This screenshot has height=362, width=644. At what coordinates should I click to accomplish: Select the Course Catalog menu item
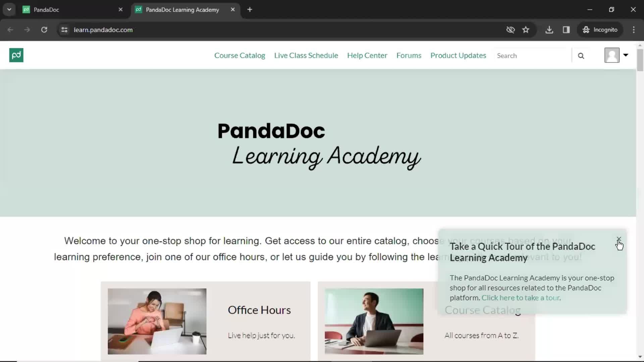point(239,55)
